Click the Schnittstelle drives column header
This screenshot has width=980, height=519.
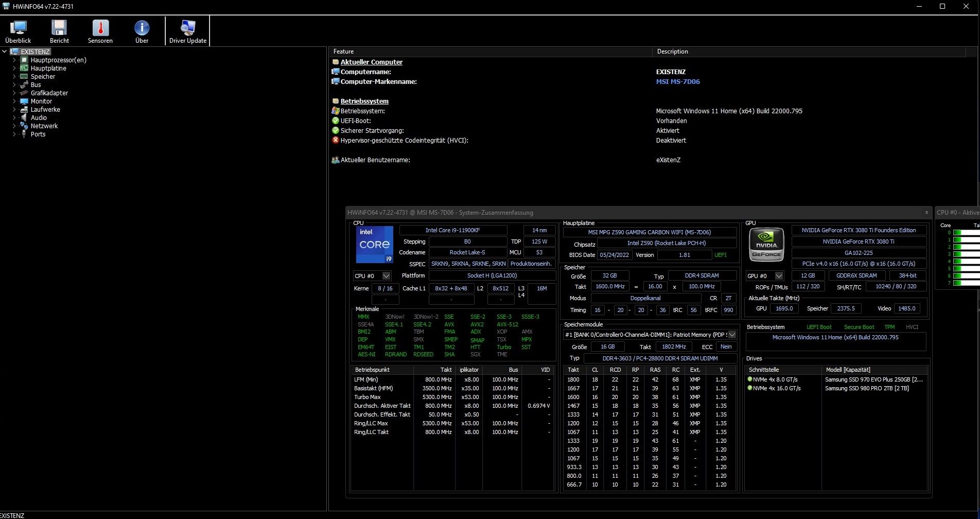point(783,370)
